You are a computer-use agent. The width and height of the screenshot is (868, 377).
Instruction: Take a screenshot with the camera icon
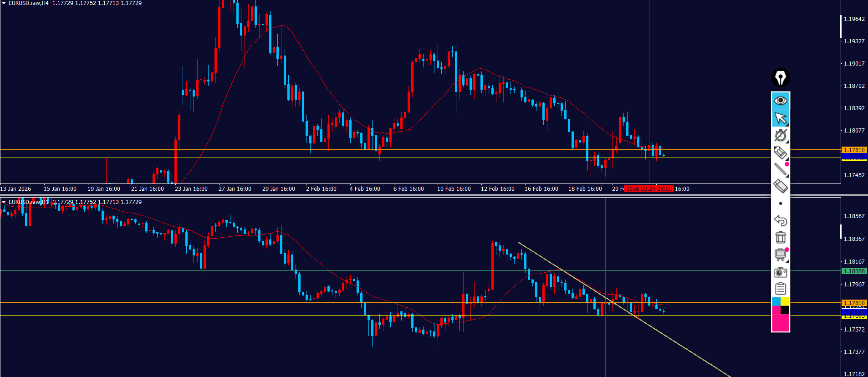(x=780, y=272)
